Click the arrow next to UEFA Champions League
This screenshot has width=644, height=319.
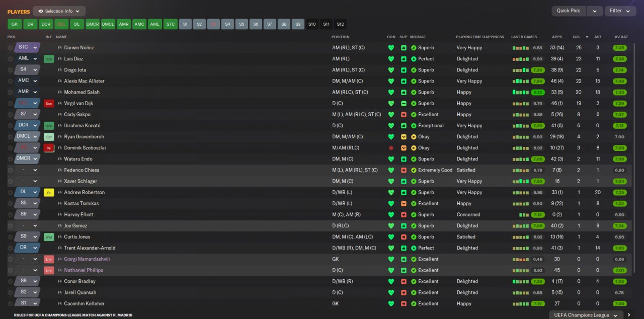tap(629, 315)
